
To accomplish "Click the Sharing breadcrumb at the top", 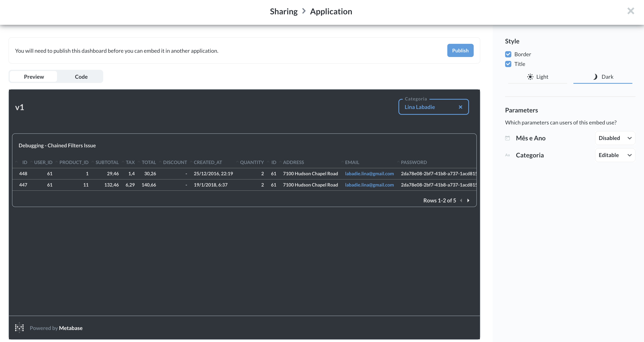I will (x=284, y=11).
